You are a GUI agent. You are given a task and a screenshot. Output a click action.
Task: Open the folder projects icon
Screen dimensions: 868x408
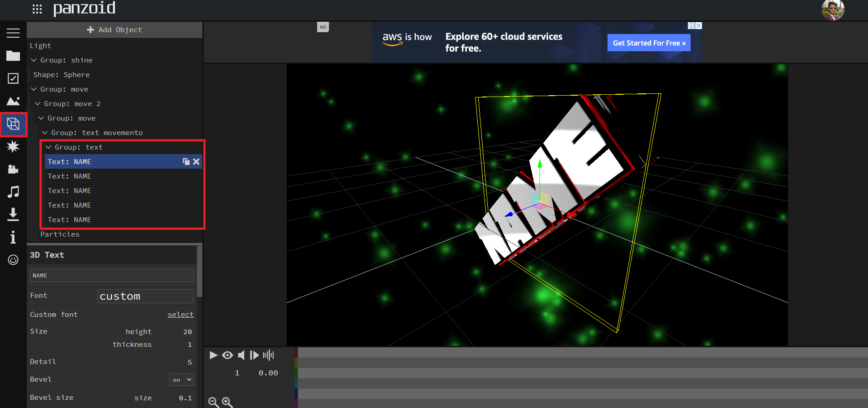coord(13,56)
